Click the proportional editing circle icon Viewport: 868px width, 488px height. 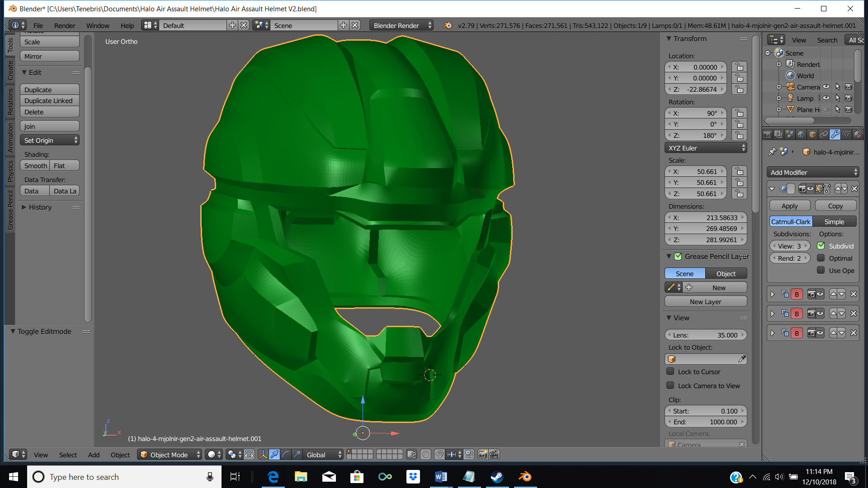(425, 455)
